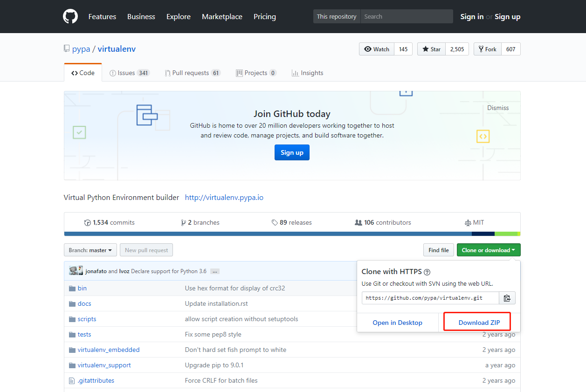Toggle the Clone or download dropdown
Screen dimensions: 586x392
(x=489, y=250)
